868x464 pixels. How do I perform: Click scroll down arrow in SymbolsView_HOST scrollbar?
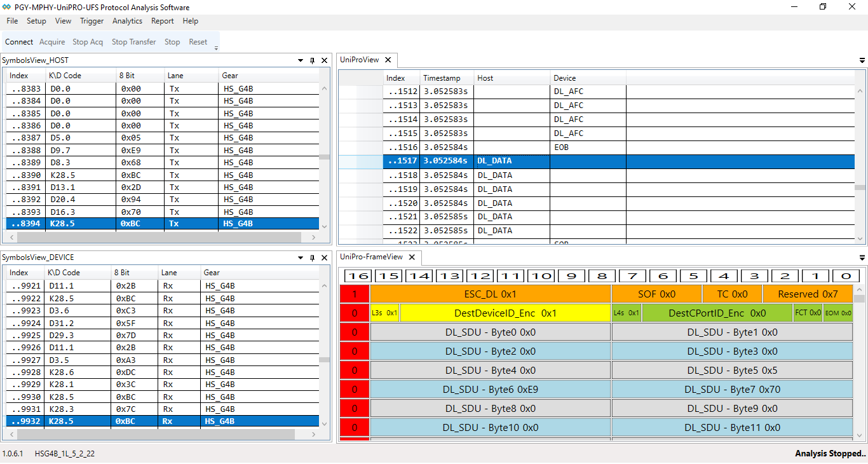325,227
